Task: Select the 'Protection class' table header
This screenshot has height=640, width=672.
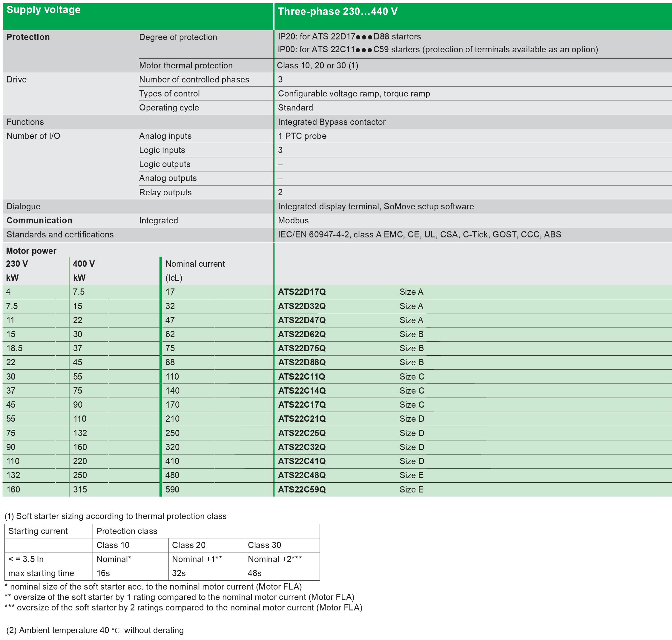Action: click(127, 531)
